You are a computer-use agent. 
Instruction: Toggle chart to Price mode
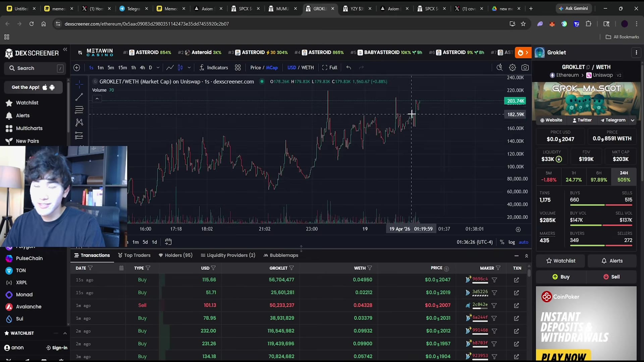click(255, 68)
